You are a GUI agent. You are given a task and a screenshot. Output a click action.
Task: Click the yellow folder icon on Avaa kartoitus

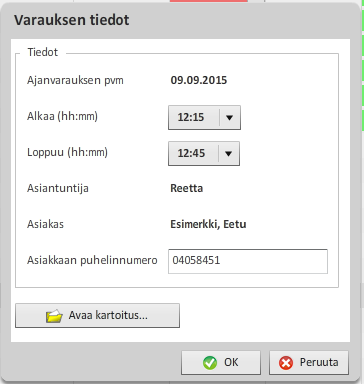[54, 316]
